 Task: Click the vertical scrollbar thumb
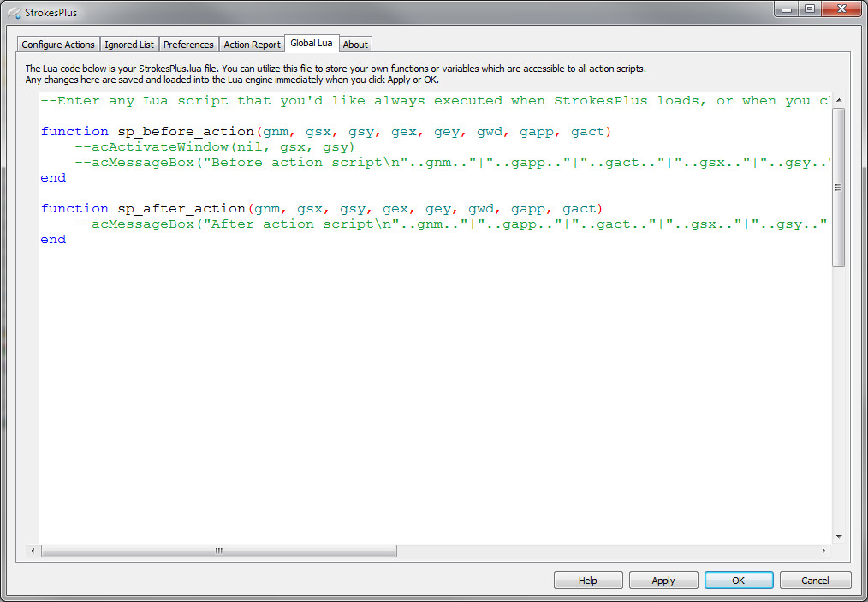click(x=839, y=188)
